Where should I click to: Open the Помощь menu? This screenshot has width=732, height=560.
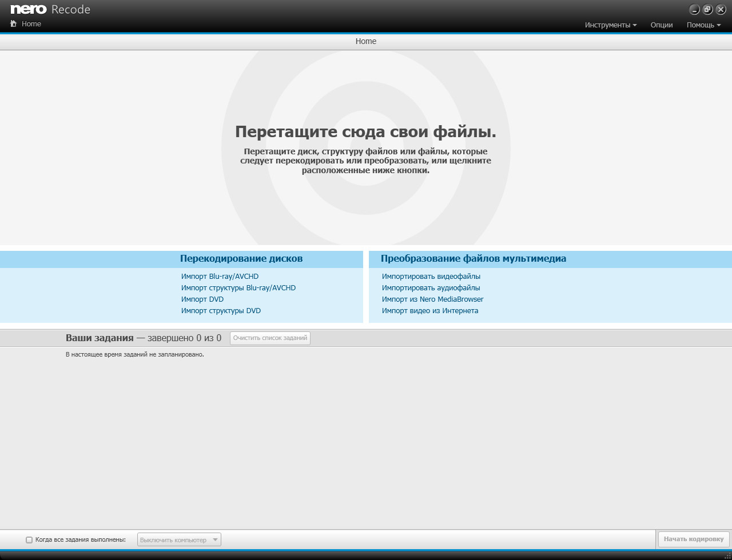point(703,25)
